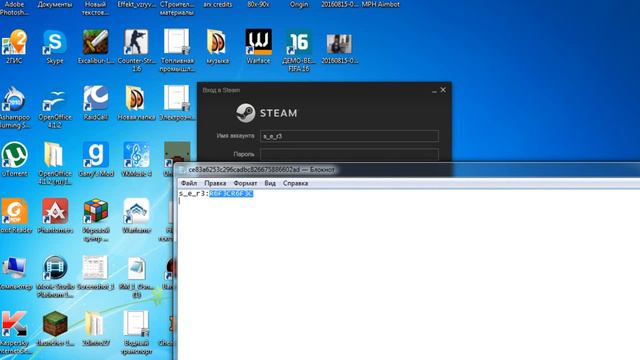Open the Компьютер desktop icon
Image resolution: width=640 pixels, height=360 pixels.
click(x=14, y=268)
